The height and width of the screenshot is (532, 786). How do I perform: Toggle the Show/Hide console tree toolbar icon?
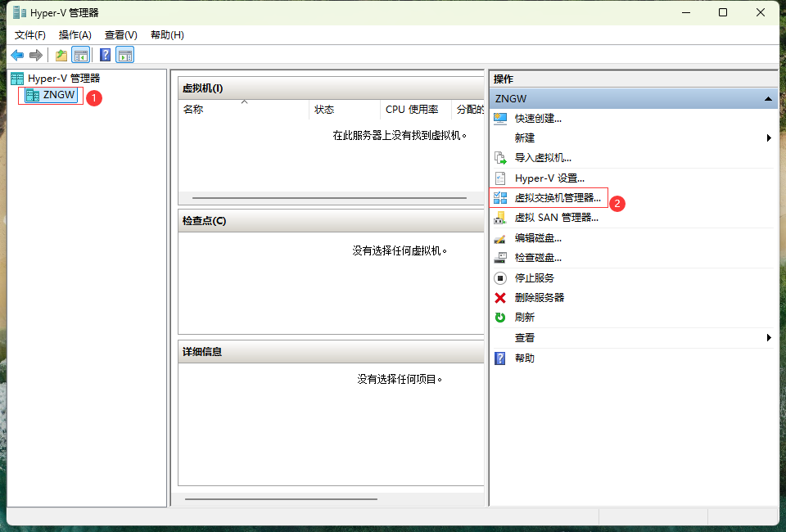(x=80, y=55)
